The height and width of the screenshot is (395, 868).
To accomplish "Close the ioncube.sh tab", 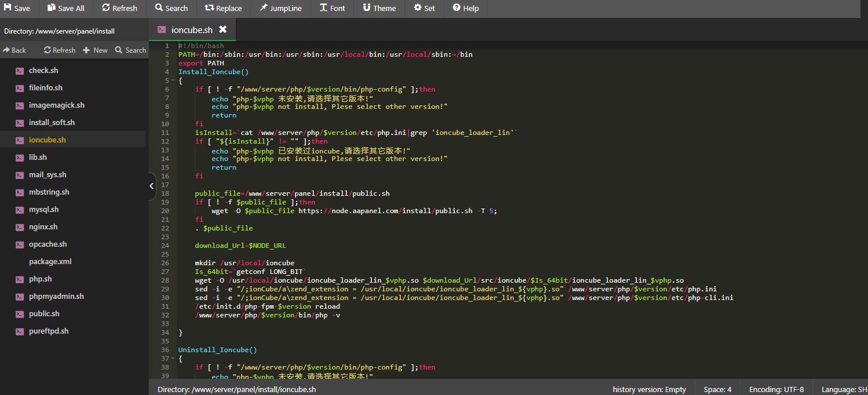I will pos(223,30).
